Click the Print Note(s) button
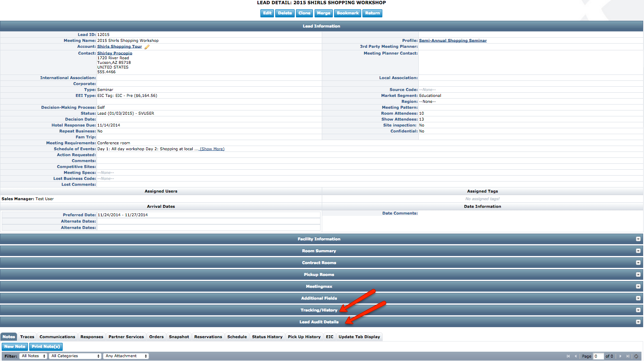Screen dimensions: 644x361 coord(46,347)
